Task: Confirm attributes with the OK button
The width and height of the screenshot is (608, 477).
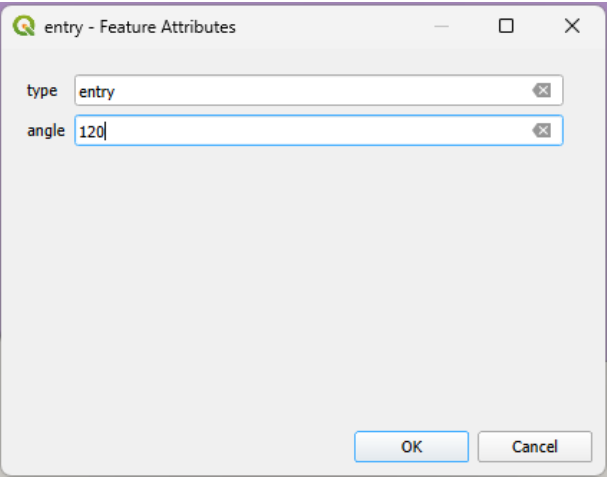Action: (411, 447)
